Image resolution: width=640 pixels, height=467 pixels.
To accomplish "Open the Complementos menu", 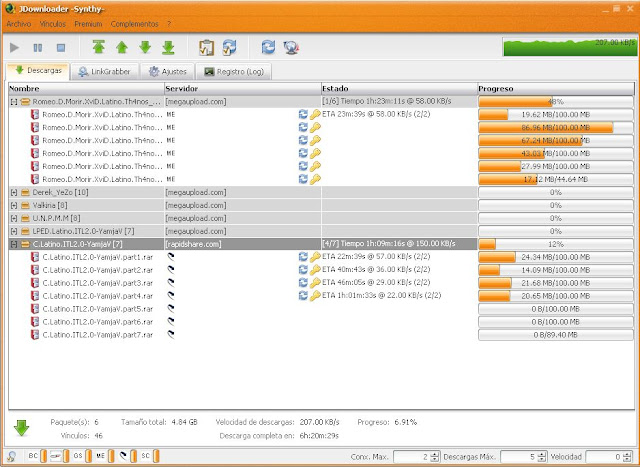I will click(134, 24).
